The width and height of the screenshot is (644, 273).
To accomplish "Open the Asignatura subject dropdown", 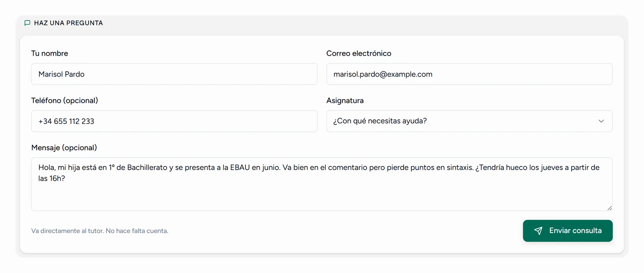I will [469, 121].
